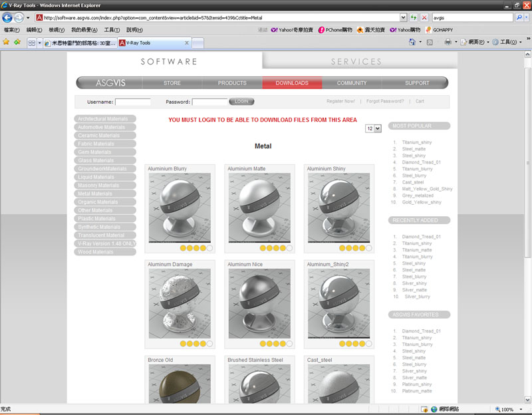Click the Print icon in command bar
Viewport: 532px width, 415px height.
[448, 42]
